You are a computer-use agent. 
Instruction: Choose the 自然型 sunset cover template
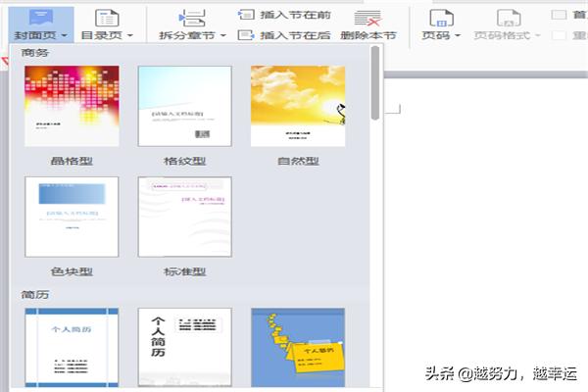298,107
